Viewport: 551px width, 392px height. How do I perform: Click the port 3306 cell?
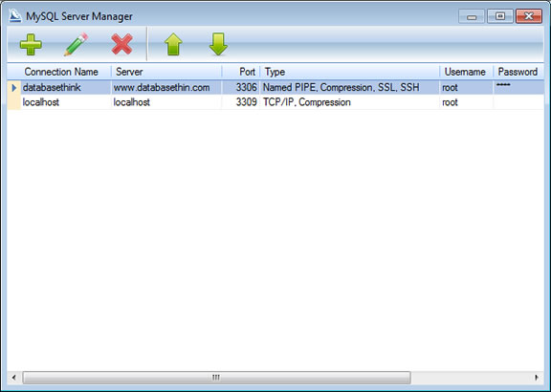tap(241, 87)
